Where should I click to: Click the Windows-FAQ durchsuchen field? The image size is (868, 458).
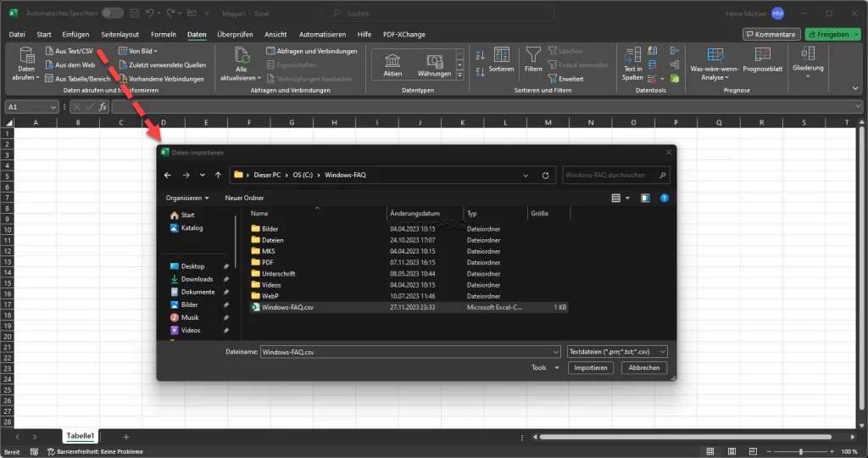tap(615, 175)
